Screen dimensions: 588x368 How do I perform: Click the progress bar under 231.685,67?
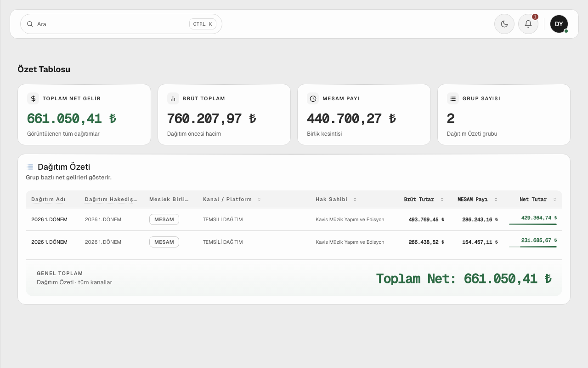(533, 247)
